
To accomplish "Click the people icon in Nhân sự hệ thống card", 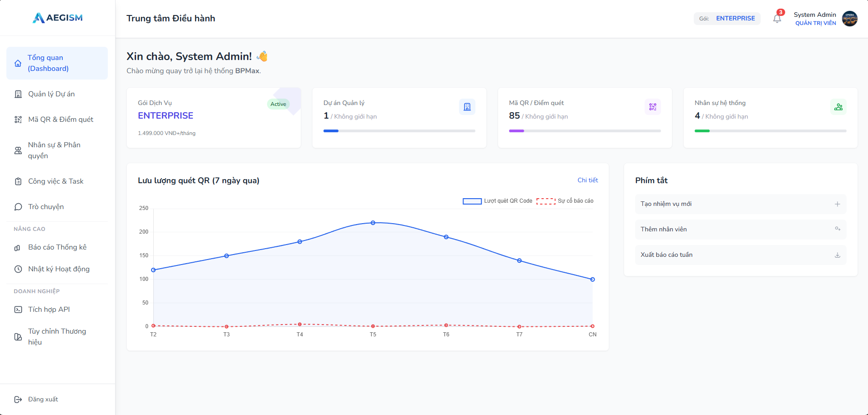I will point(838,107).
